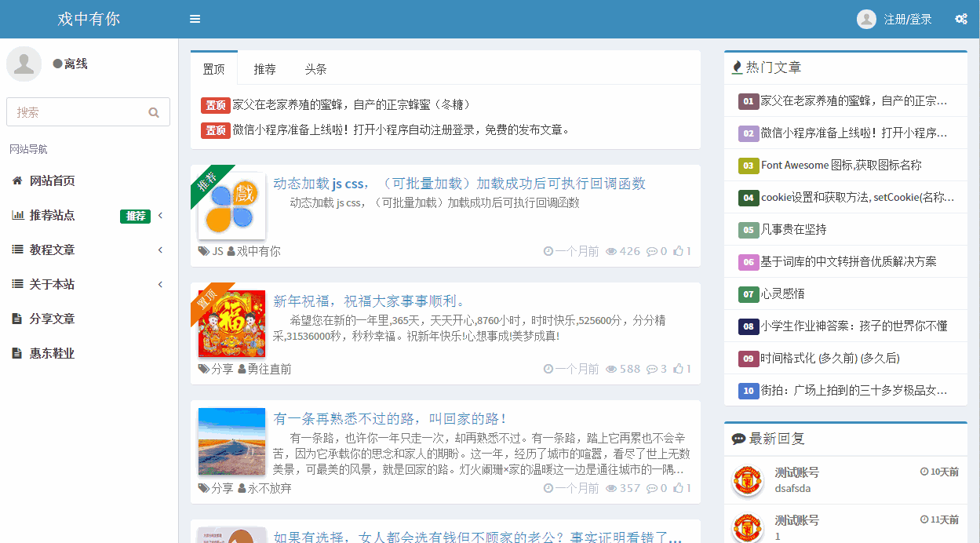
Task: Click the road photo thumbnail of 回家的路
Action: pos(231,442)
